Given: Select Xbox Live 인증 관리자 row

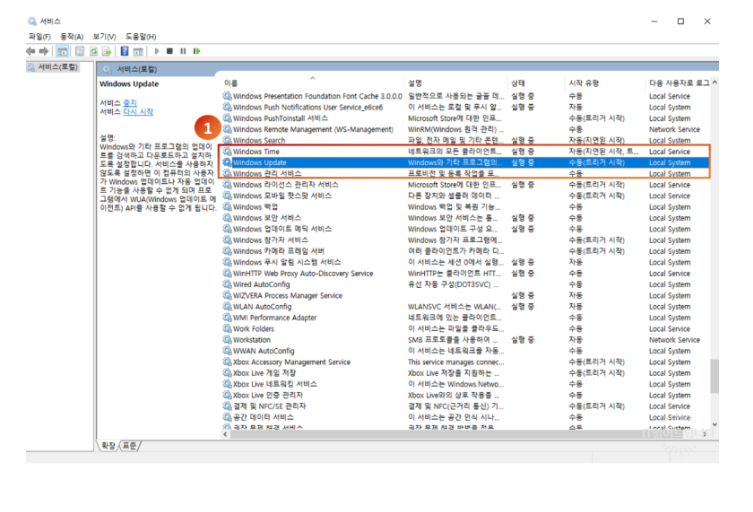Looking at the screenshot, I should tap(465, 395).
